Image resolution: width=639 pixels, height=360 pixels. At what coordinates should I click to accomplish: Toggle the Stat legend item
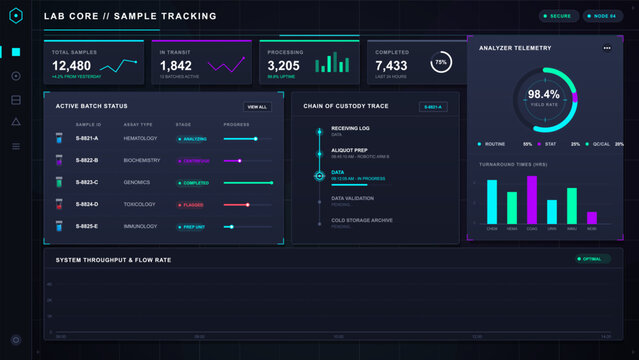point(558,144)
